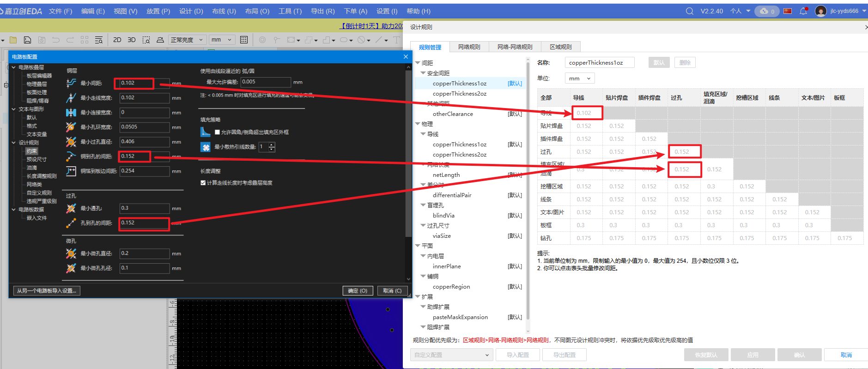Open the 布线 (U) menu
Screen dimensions: 868x369
point(224,11)
